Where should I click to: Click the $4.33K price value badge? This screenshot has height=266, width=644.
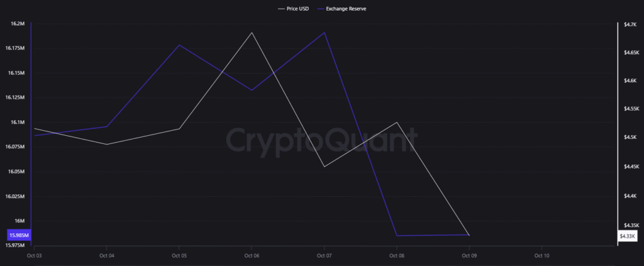click(x=627, y=236)
